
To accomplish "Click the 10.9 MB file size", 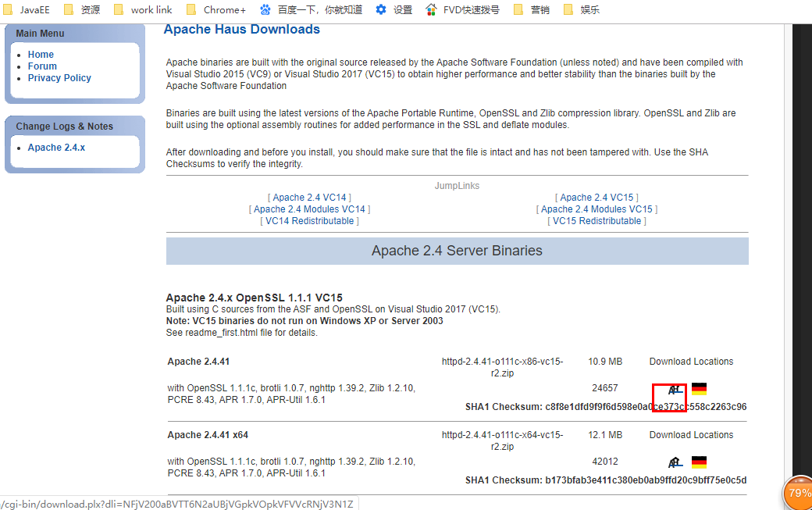I will click(605, 362).
